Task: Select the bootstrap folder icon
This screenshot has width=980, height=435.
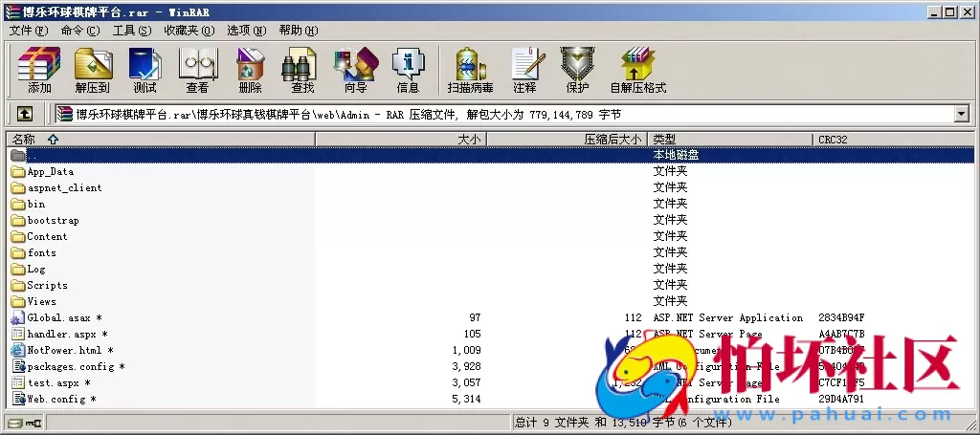Action: tap(18, 220)
